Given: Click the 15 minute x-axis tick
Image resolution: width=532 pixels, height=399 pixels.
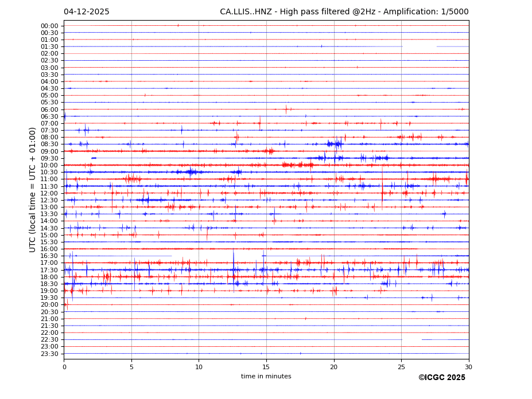Looking at the screenshot, I should (266, 367).
